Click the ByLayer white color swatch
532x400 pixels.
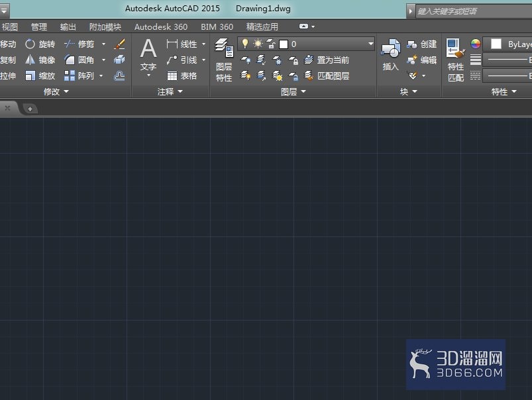496,44
